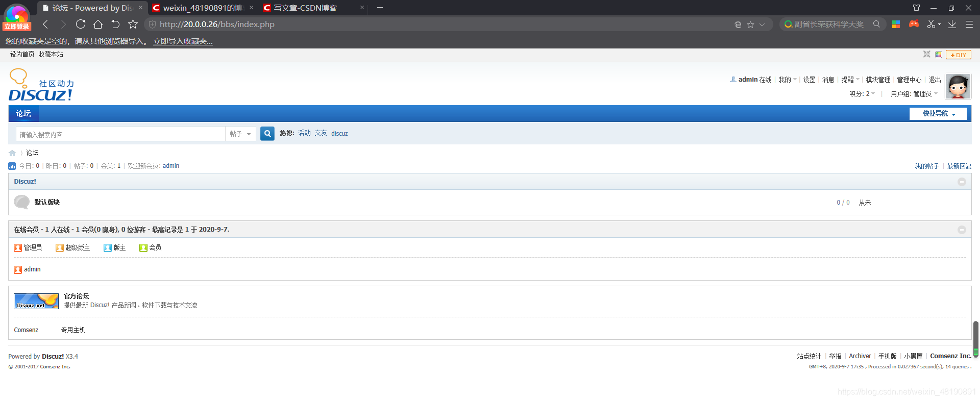The image size is (980, 401).
Task: Expand the 用户组: 管理员 dropdown
Action: tap(914, 94)
